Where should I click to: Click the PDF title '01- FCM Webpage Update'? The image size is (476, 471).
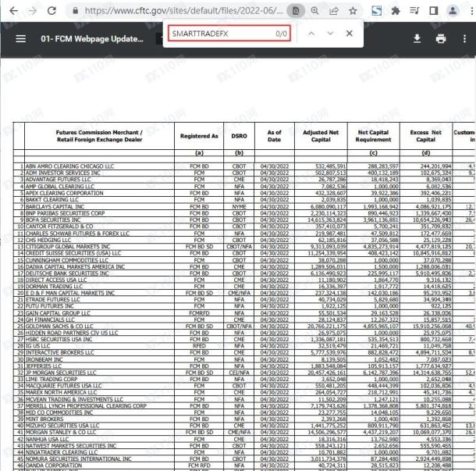point(92,39)
